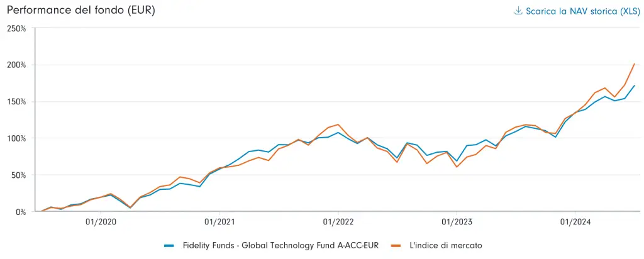The image size is (644, 259).
Task: Select the 01/2021 date label on the x-axis
Action: click(x=219, y=222)
